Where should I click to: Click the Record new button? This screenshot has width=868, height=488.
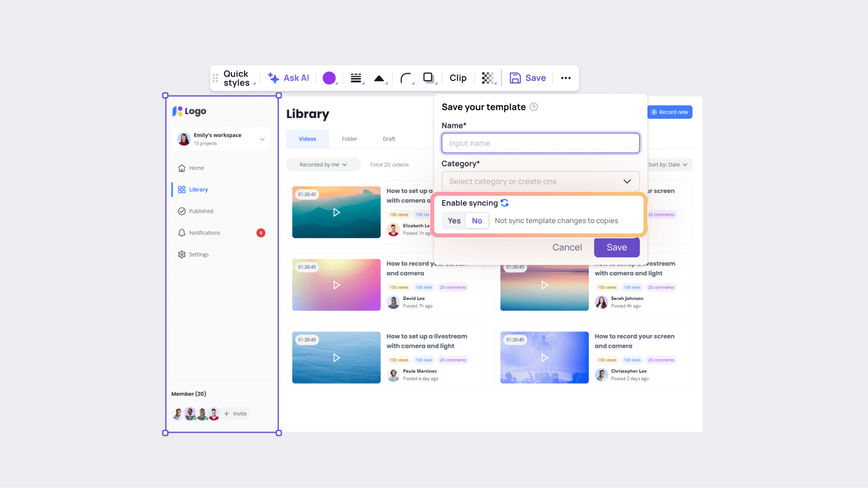(670, 112)
